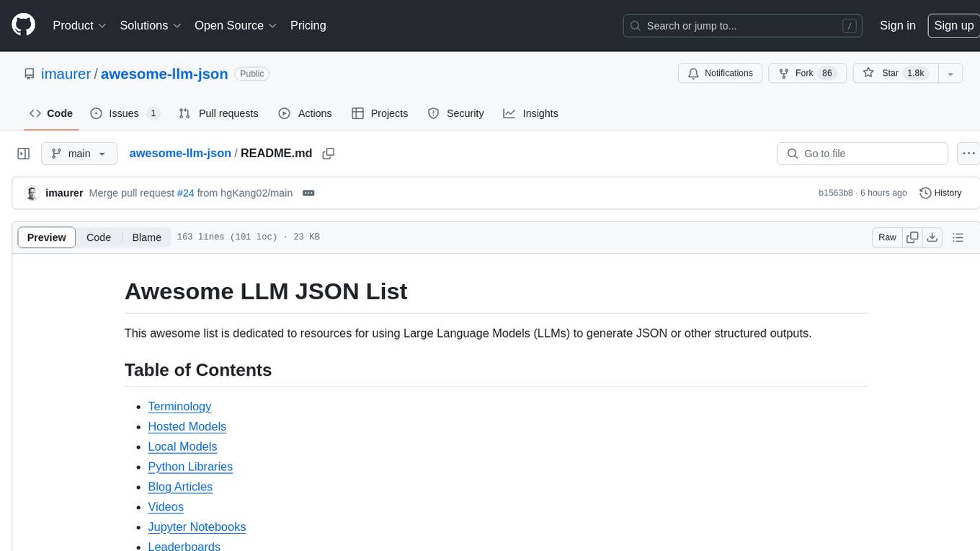This screenshot has height=551, width=980.
Task: Jump to the Python Libraries section
Action: (x=190, y=467)
